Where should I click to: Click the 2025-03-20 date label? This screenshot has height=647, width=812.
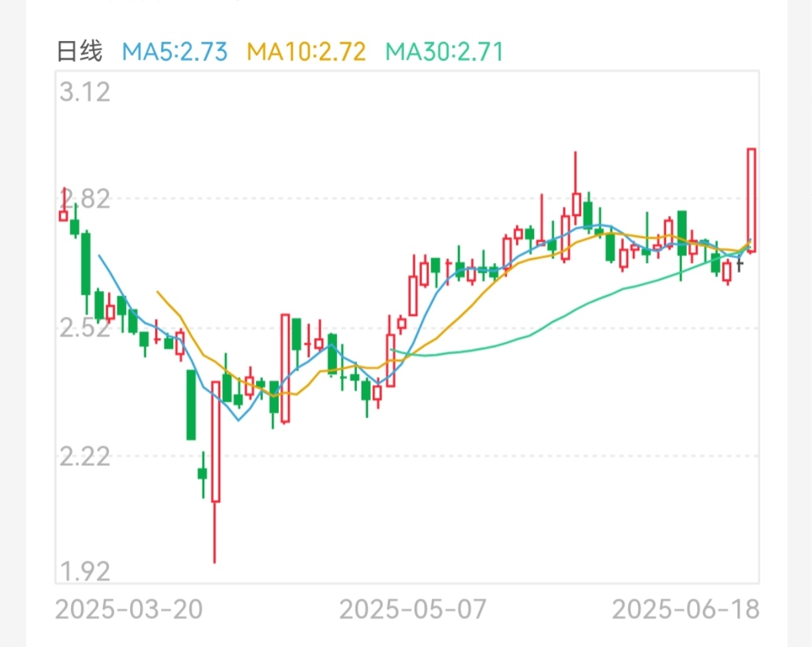point(129,609)
